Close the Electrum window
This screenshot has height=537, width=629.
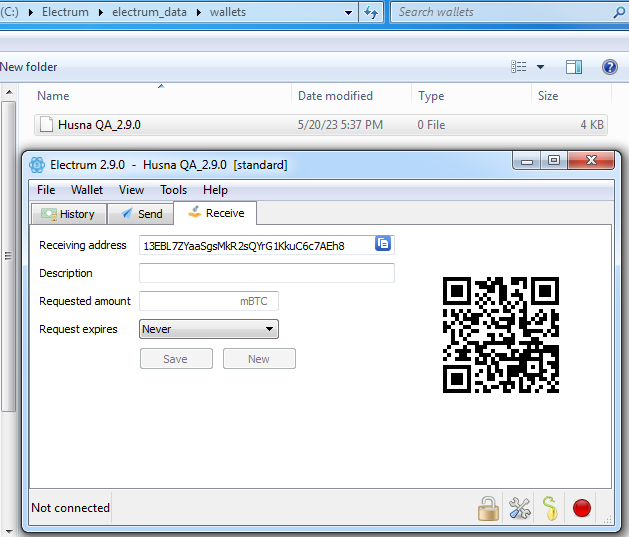(x=591, y=160)
